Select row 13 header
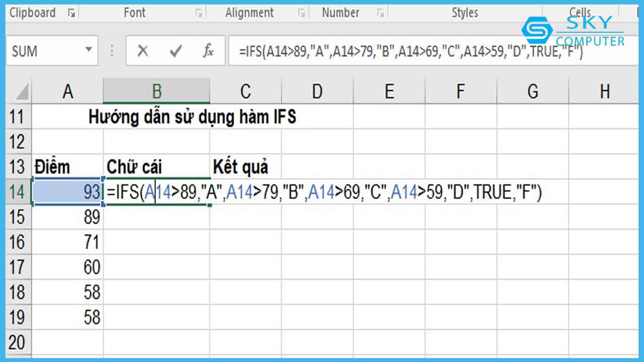The image size is (644, 362). coord(19,167)
